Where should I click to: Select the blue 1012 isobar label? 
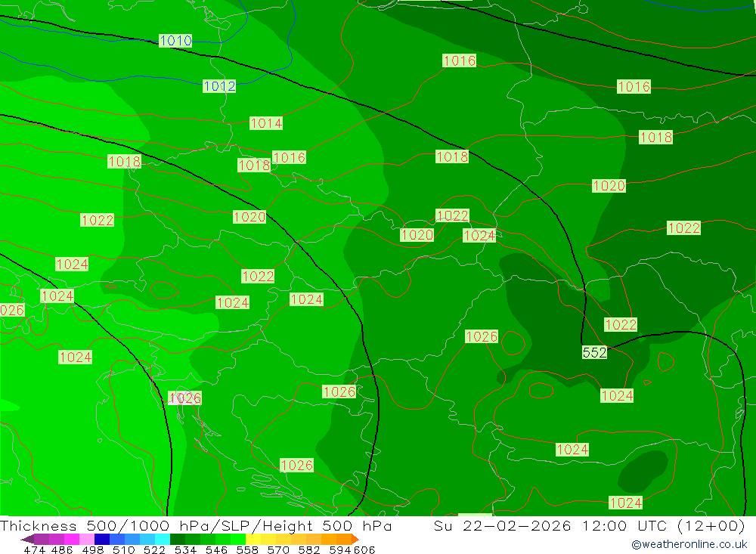219,86
